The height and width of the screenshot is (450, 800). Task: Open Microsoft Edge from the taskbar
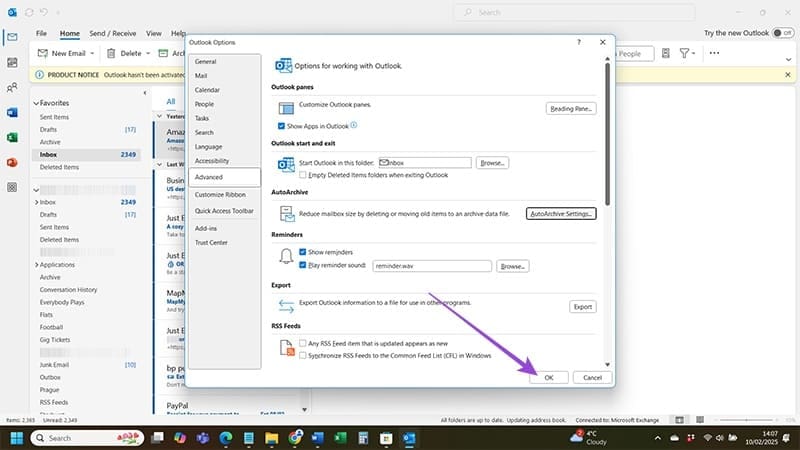[x=226, y=438]
